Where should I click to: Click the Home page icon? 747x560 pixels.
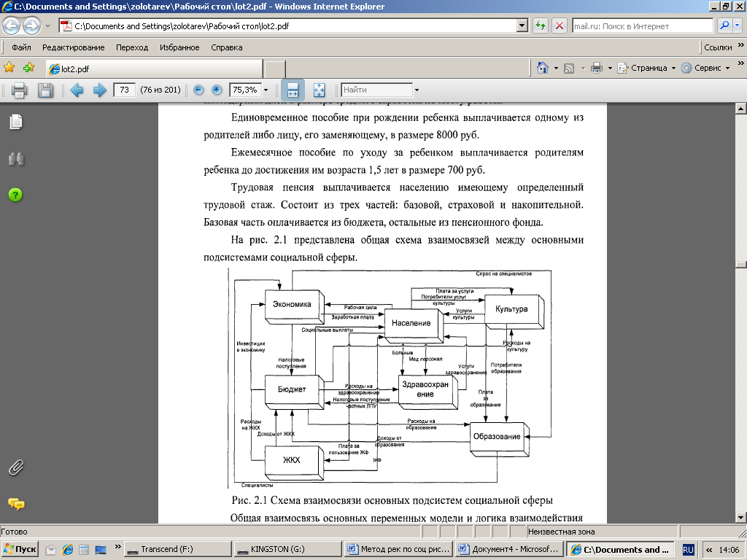tap(542, 68)
